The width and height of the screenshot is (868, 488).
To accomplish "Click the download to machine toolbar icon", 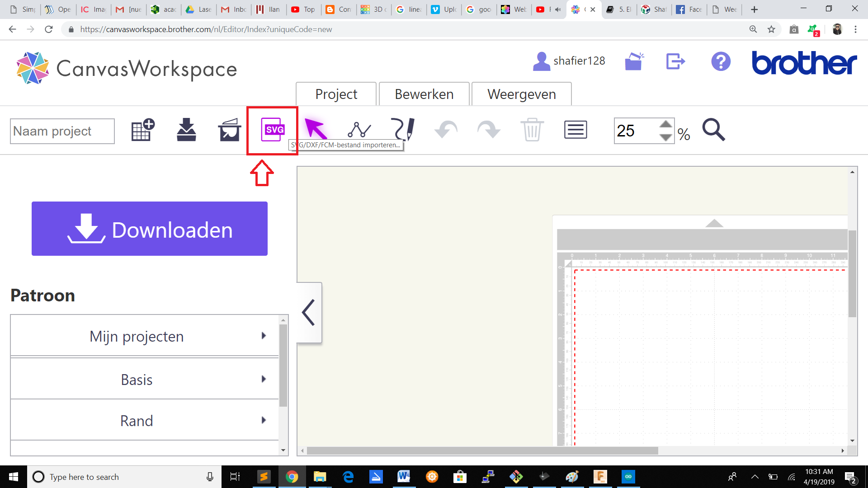I will click(186, 130).
